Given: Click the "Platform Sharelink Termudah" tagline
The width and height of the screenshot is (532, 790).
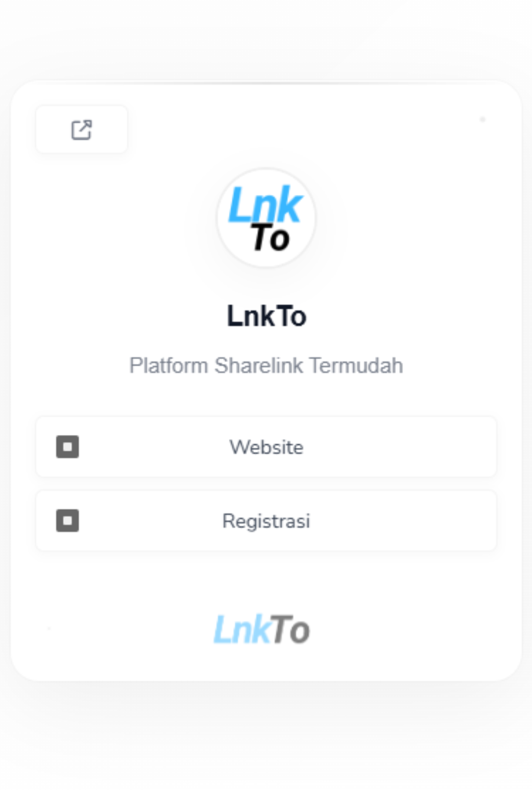Looking at the screenshot, I should point(266,366).
